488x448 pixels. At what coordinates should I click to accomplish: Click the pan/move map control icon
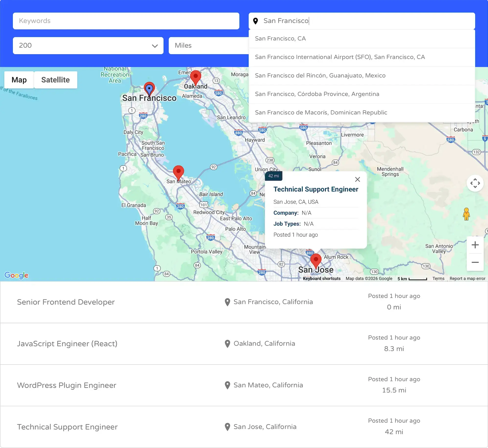point(475,183)
